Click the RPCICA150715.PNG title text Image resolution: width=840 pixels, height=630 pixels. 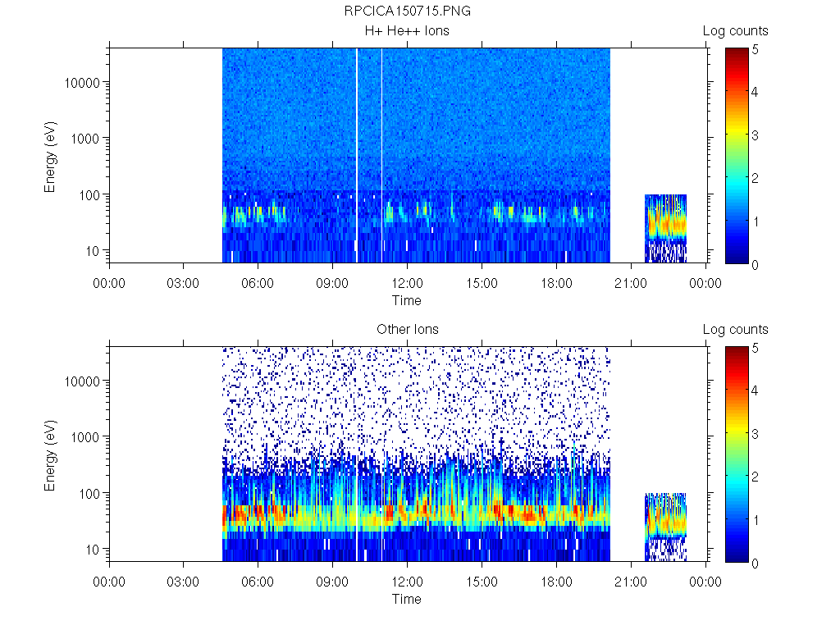407,11
